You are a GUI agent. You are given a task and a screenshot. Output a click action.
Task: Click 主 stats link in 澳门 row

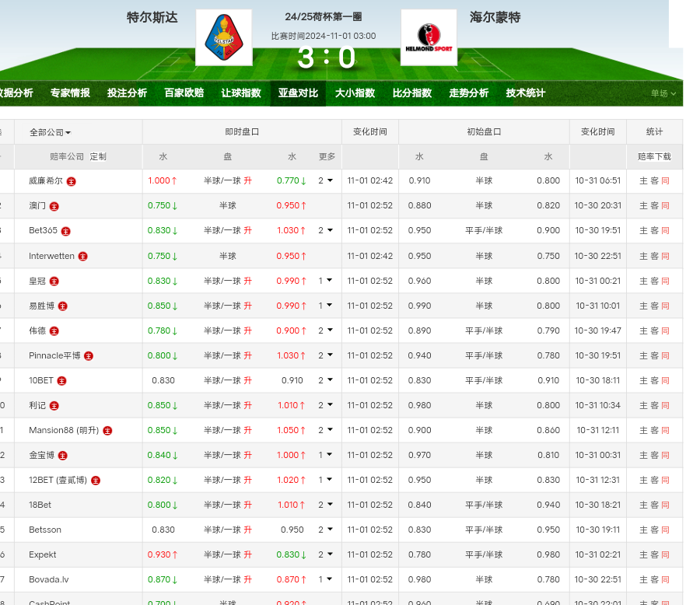pyautogui.click(x=643, y=206)
